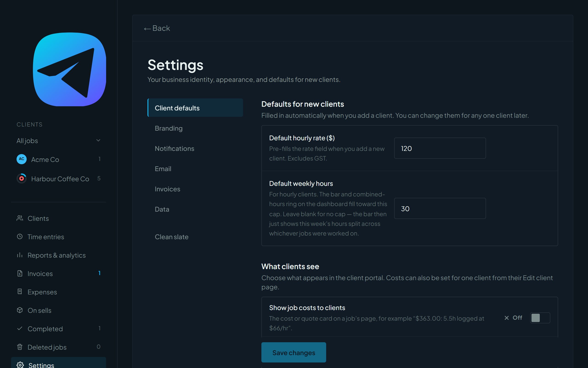Open the On sells page
Viewport: 588px width, 368px height.
pos(59,310)
